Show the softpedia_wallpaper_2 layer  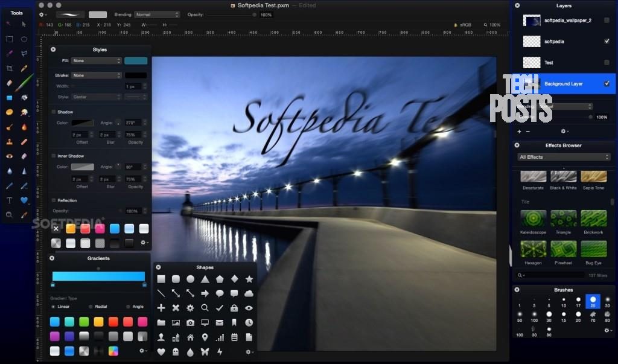pos(607,20)
